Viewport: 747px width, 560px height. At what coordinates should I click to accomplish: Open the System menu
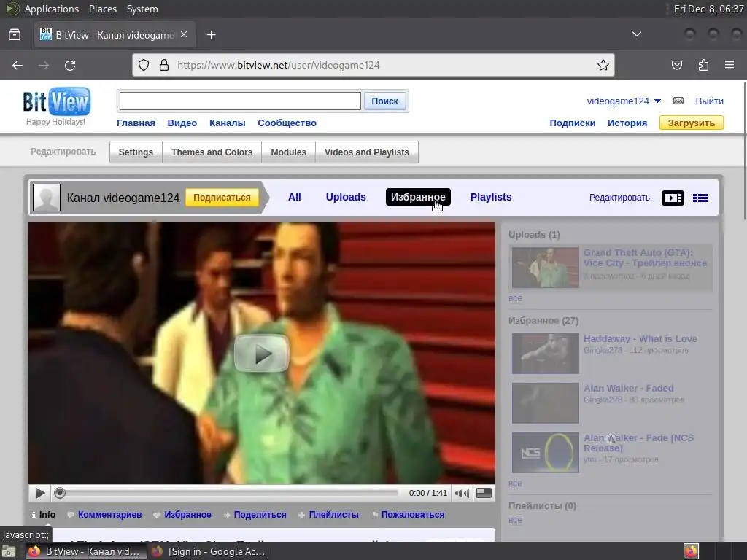tap(142, 9)
